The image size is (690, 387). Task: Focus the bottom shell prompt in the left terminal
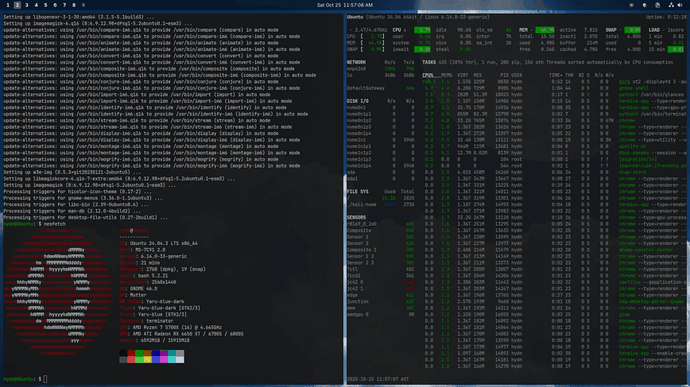24,379
